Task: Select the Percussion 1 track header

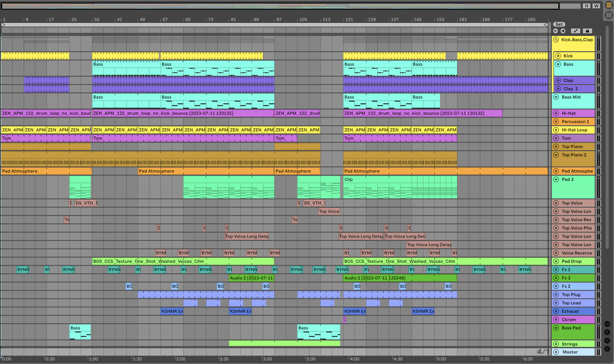Action: click(x=575, y=122)
